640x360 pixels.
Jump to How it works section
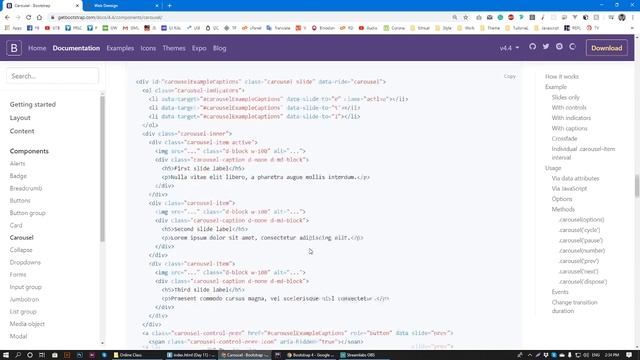coord(562,77)
